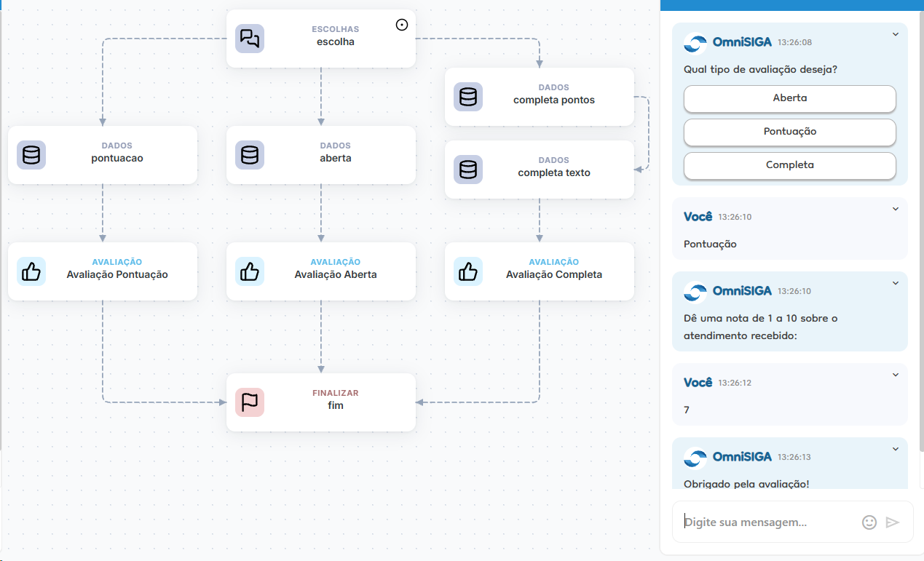The width and height of the screenshot is (924, 561).
Task: Select the 'completa texto' node label
Action: [x=554, y=173]
